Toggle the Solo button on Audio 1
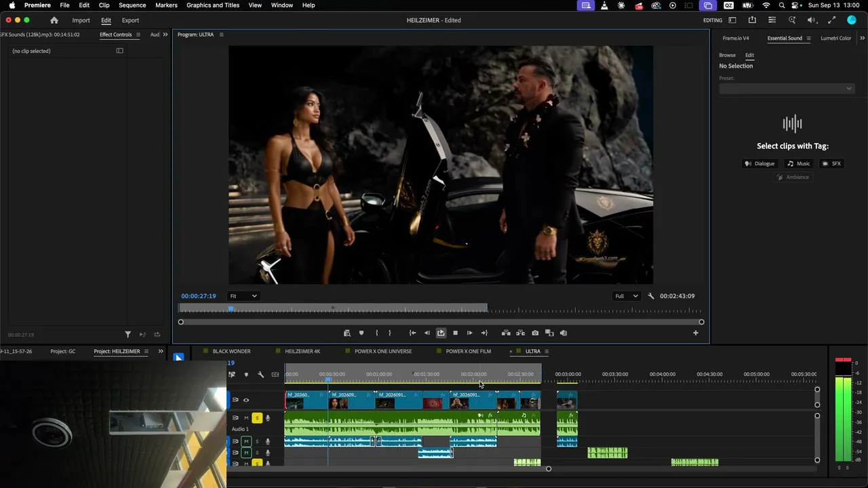The image size is (868, 488). tap(257, 418)
